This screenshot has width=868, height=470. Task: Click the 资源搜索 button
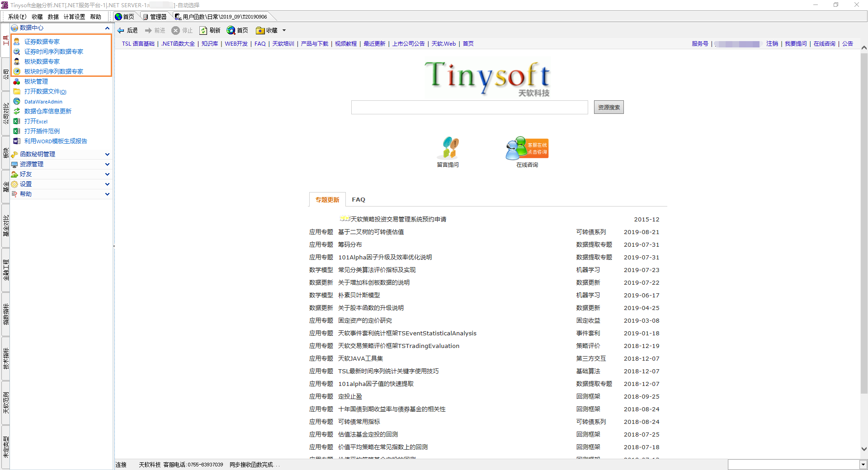pos(609,107)
